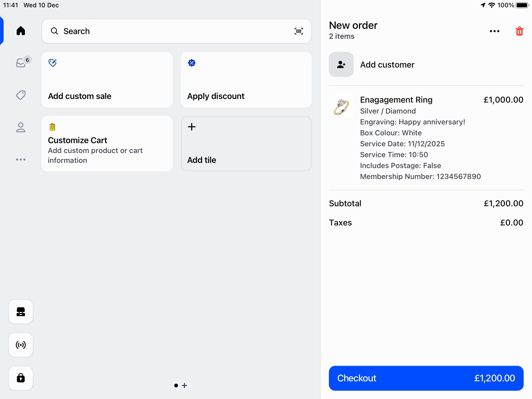
Task: Open the New order three-dot options menu
Action: coord(494,31)
